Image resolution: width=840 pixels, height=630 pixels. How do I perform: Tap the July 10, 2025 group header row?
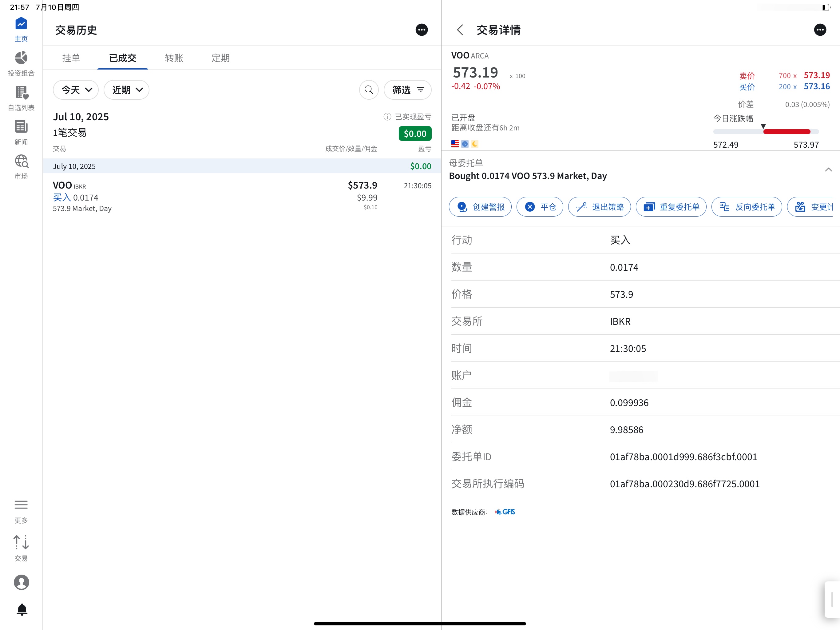[242, 166]
